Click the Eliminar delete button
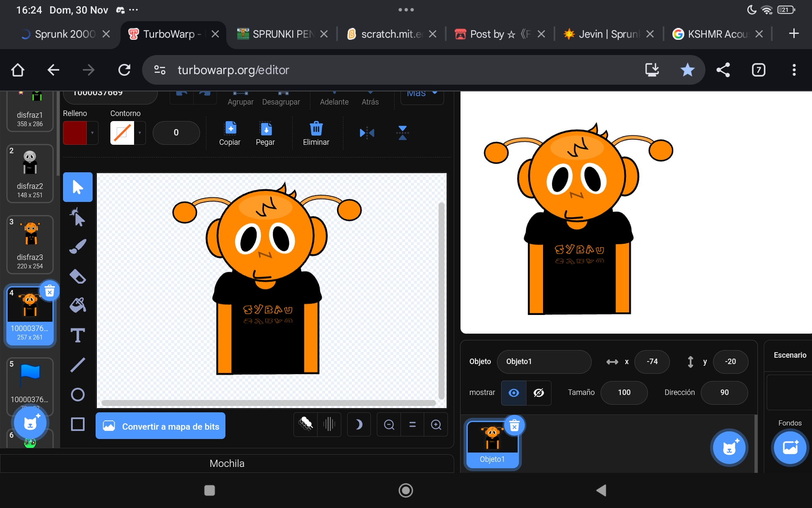This screenshot has height=508, width=812. 316,133
